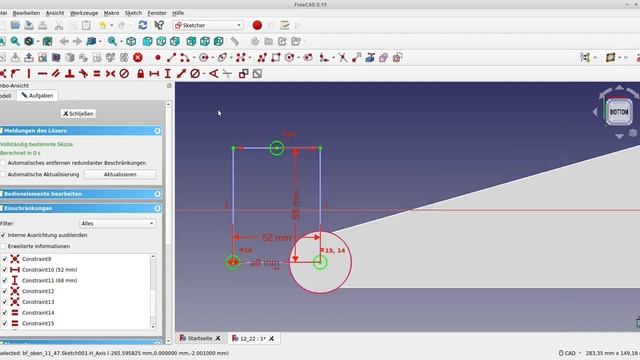Open the Ansicht menu

tap(55, 13)
